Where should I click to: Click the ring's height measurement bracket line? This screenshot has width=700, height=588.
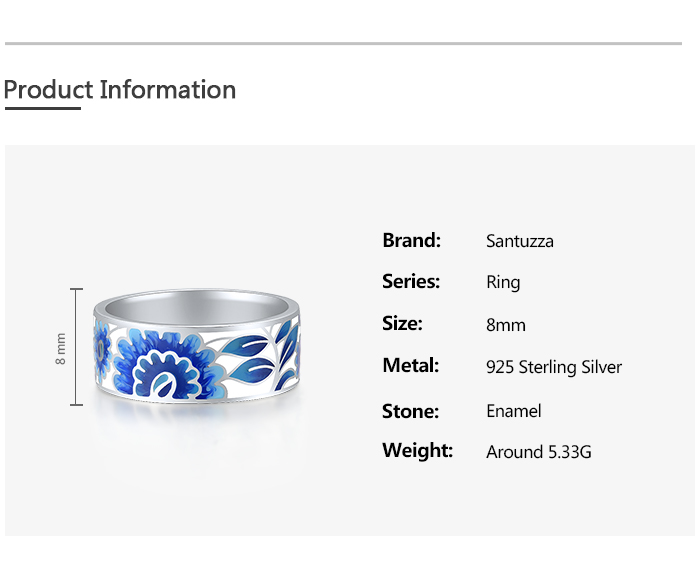[x=76, y=347]
